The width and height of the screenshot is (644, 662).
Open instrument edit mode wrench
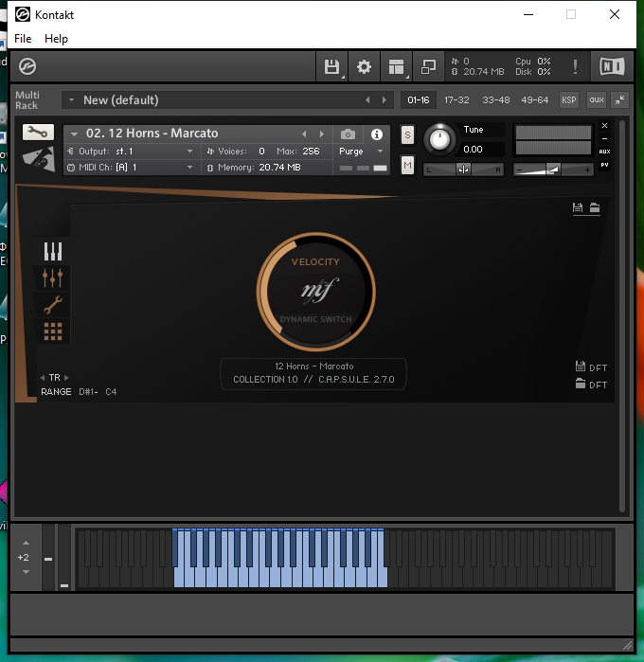tap(38, 133)
